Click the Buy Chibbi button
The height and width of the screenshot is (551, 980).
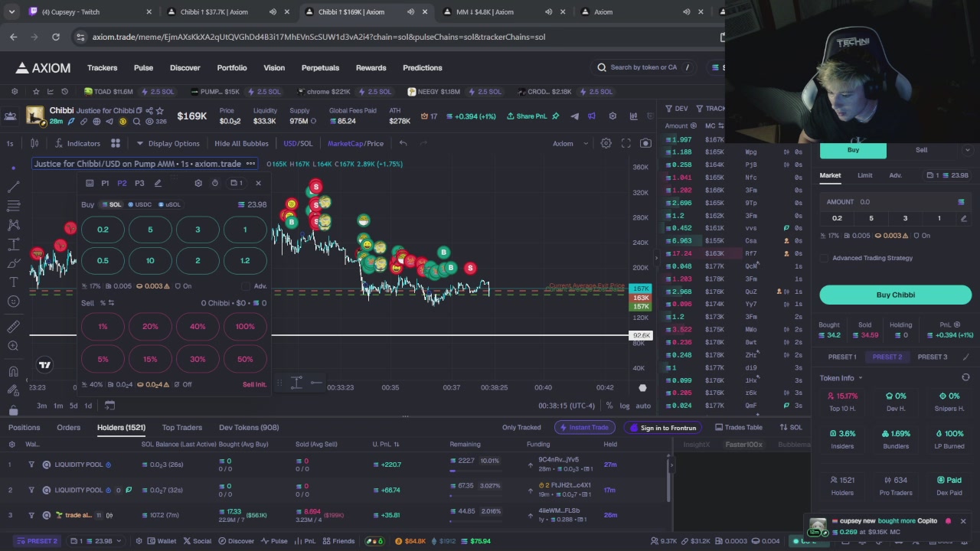point(896,295)
